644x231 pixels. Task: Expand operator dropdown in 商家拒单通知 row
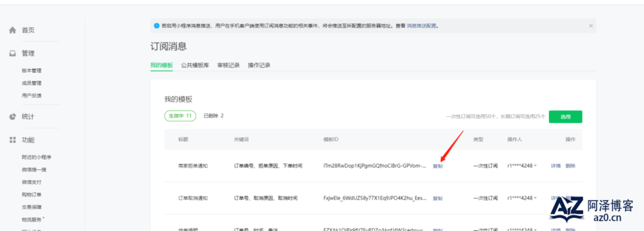536,166
